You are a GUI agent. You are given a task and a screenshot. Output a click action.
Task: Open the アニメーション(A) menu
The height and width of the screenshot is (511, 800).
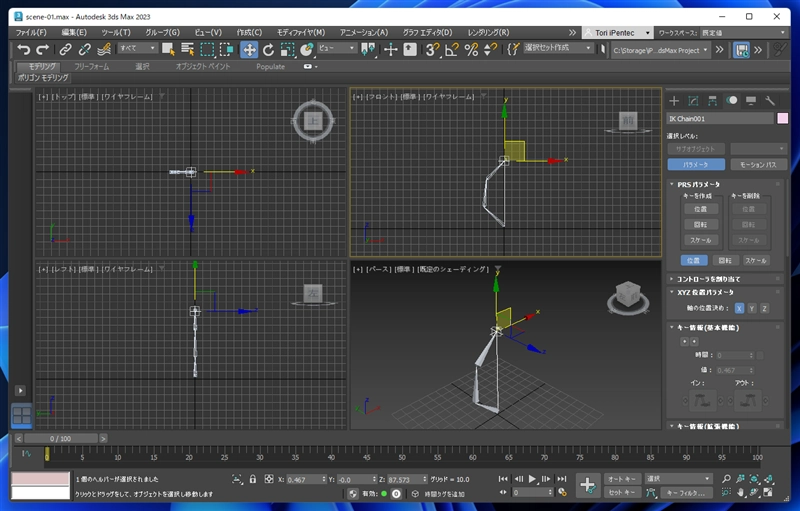(x=364, y=32)
